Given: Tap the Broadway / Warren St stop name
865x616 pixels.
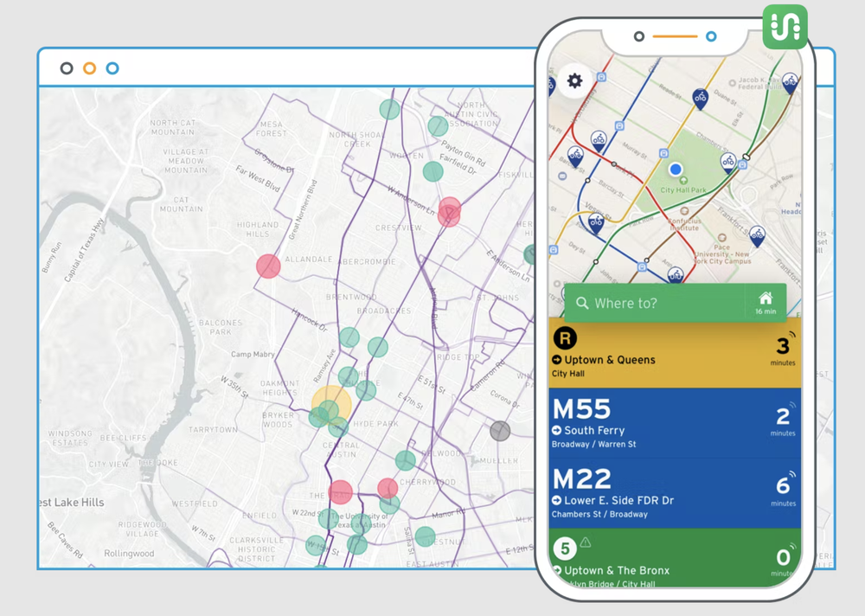Looking at the screenshot, I should point(593,445).
